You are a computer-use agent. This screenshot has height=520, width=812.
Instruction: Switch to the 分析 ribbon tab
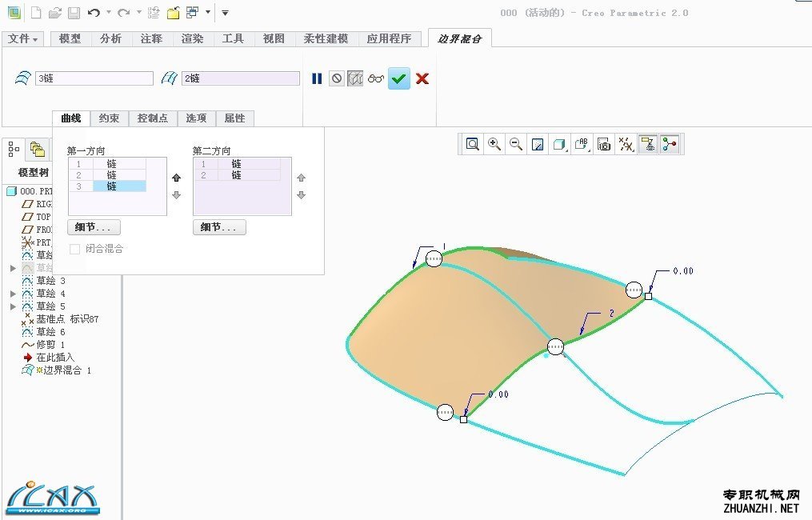(x=111, y=38)
